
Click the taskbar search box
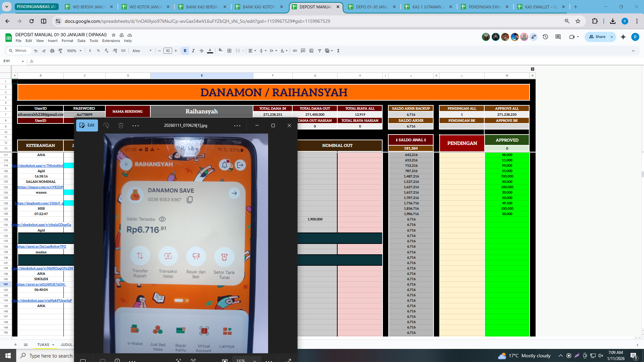point(45,356)
